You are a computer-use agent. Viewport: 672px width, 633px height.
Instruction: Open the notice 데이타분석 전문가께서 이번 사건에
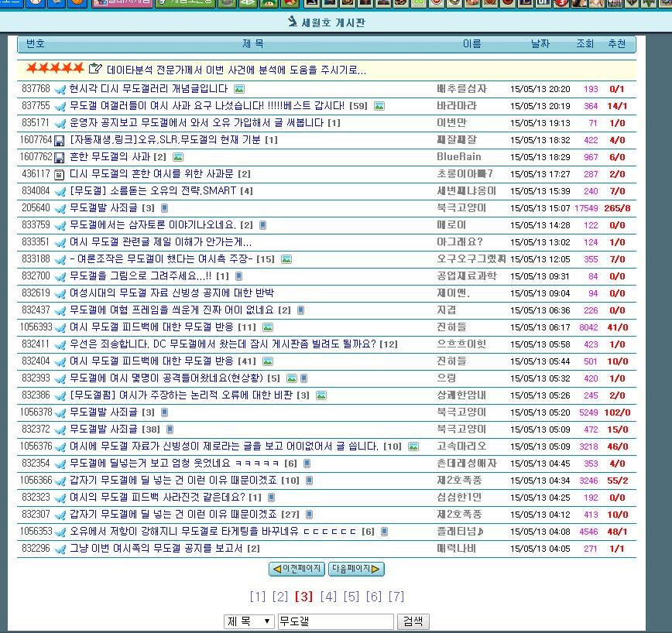tap(236, 70)
